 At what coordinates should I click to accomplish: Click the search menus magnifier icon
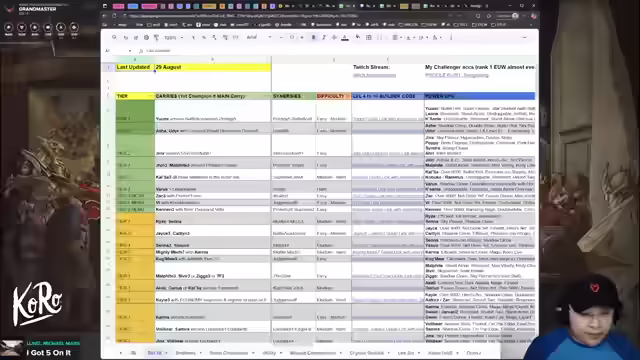point(114,38)
